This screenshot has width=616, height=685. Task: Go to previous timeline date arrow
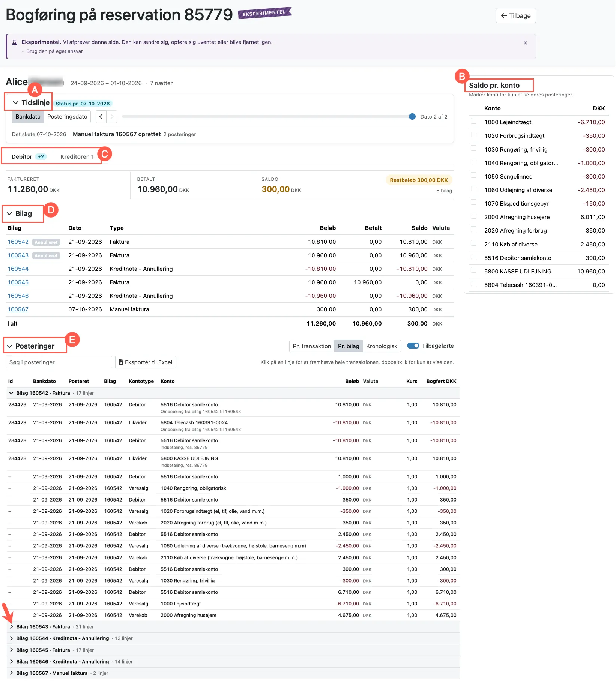pyautogui.click(x=101, y=117)
